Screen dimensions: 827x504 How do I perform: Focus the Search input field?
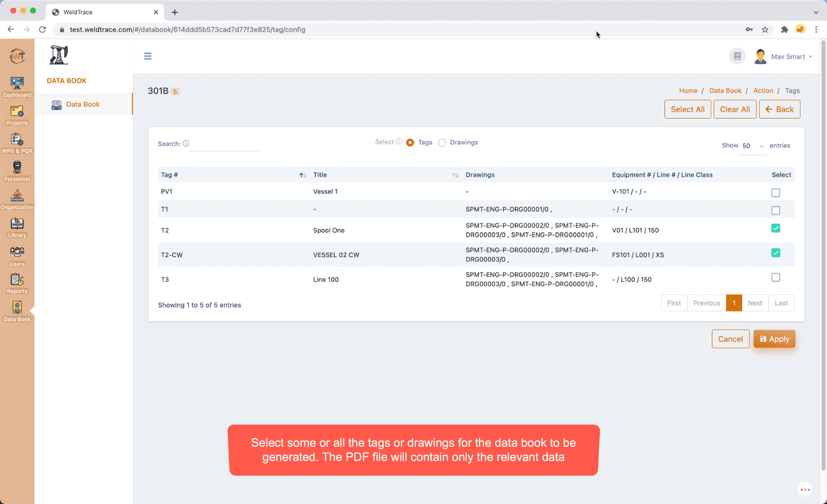tap(225, 145)
